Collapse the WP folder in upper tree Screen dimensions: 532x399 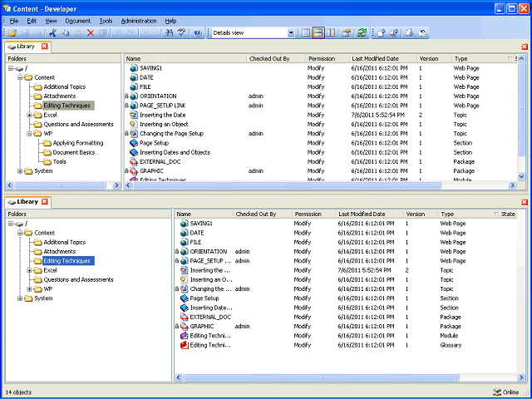[x=29, y=134]
